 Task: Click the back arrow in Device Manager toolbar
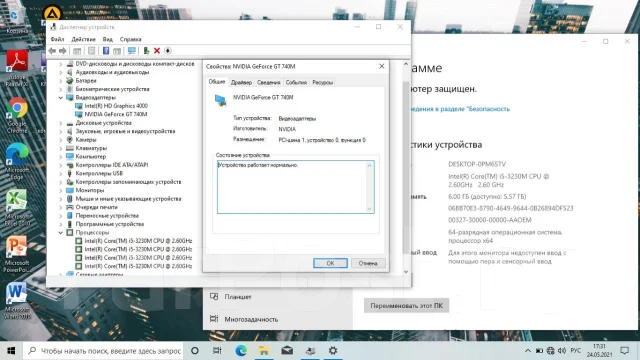point(52,51)
